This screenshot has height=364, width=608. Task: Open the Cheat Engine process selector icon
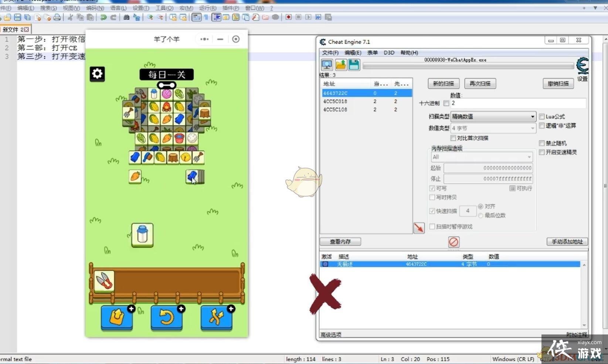[x=327, y=65]
